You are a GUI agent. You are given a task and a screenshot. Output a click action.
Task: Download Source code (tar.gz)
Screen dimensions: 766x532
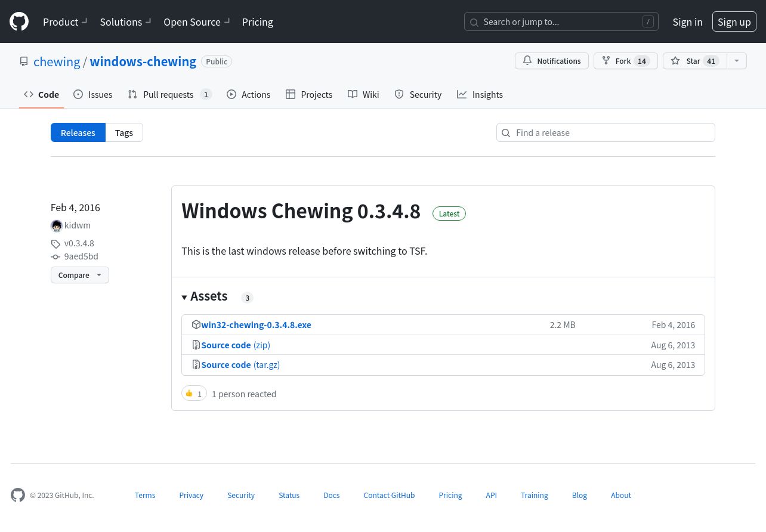click(x=240, y=365)
